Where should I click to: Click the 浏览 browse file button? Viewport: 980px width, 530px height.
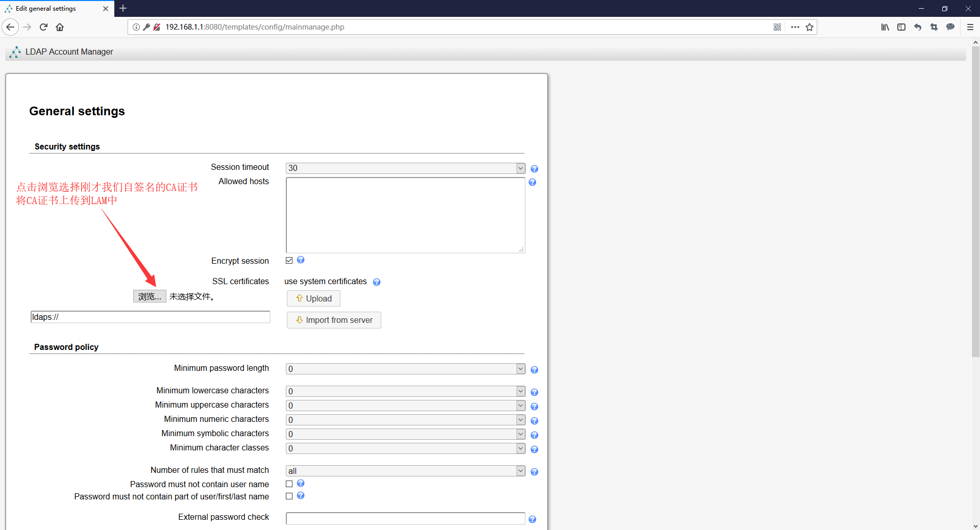tap(150, 296)
